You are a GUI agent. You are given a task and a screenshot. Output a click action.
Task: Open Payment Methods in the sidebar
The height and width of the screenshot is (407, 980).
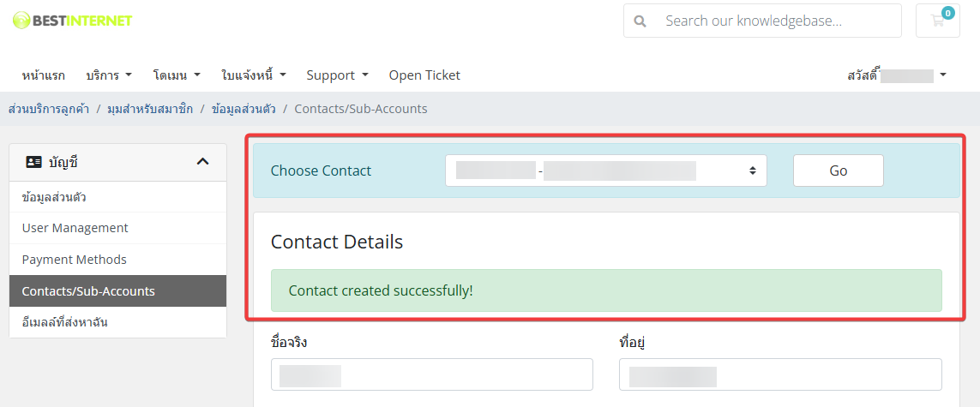pyautogui.click(x=118, y=260)
